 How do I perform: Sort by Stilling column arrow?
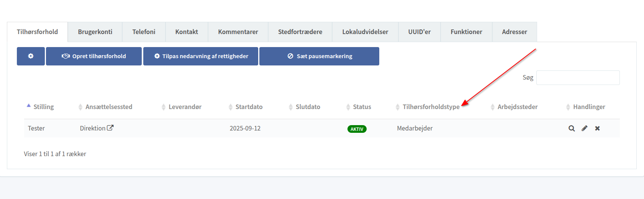coord(29,106)
